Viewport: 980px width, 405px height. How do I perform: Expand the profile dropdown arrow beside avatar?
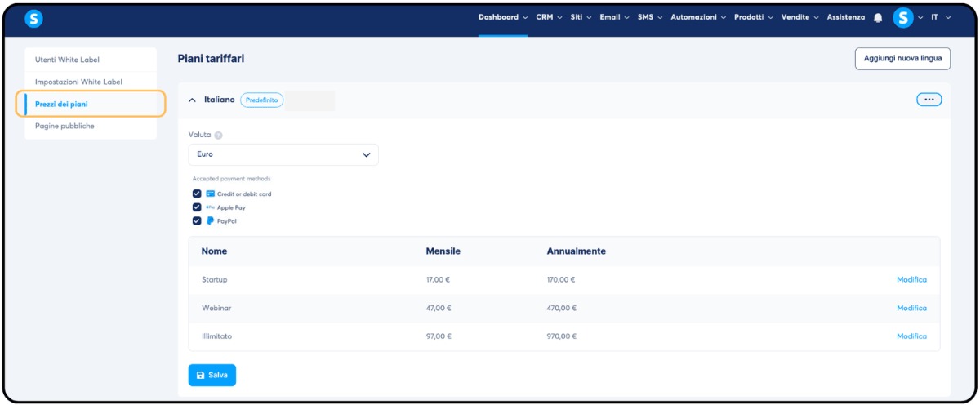point(920,17)
